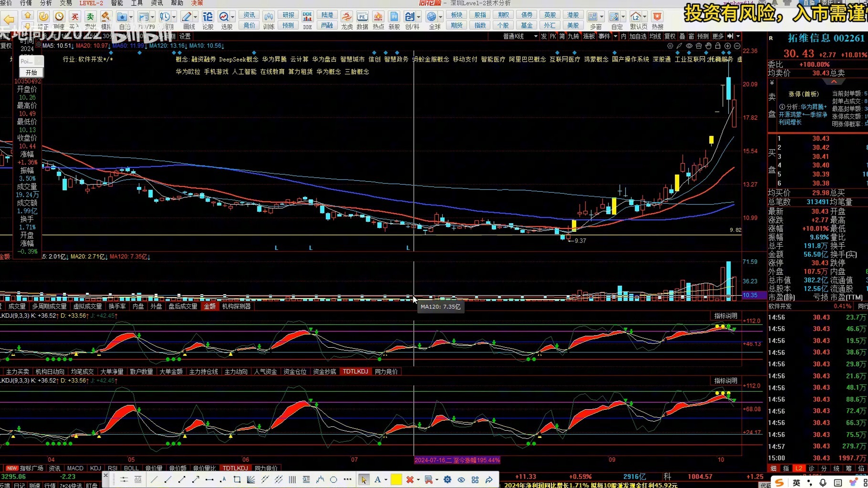The width and height of the screenshot is (868, 488).
Task: Click the 板块 sector button
Action: point(457,15)
